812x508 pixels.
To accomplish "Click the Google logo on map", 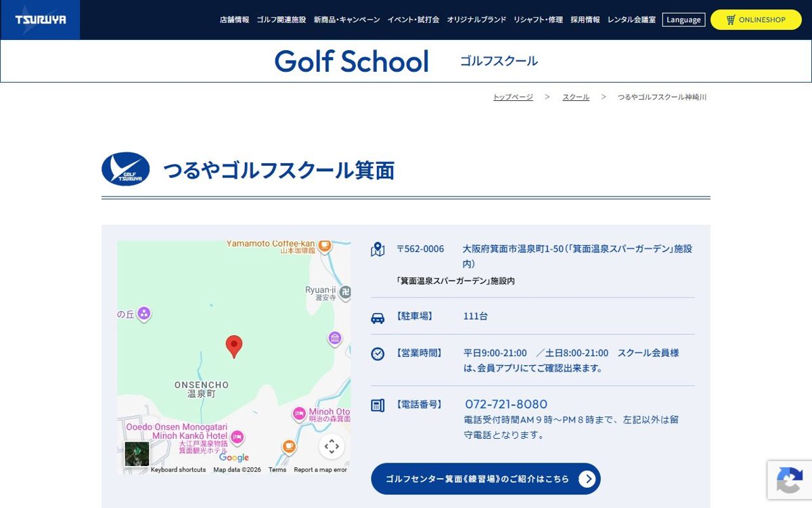I will (x=234, y=458).
